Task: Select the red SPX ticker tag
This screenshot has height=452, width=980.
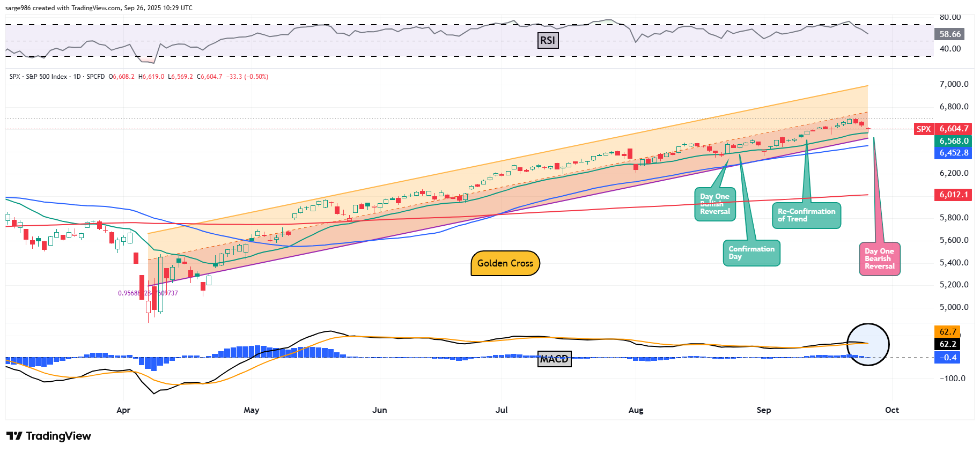Action: click(923, 129)
